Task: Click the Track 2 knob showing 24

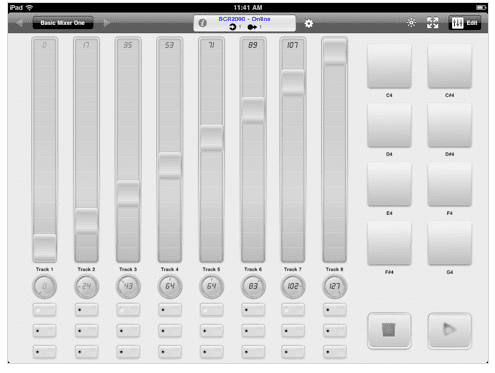Action: pyautogui.click(x=86, y=286)
